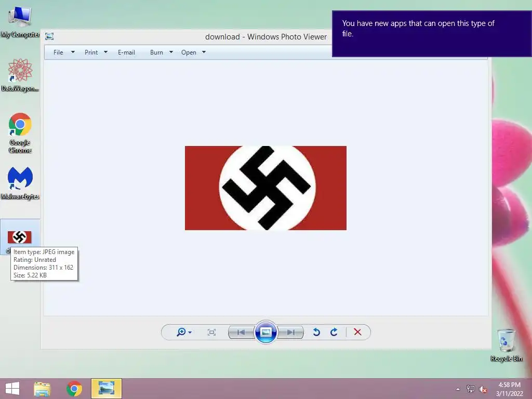532x399 pixels.
Task: Go to the previous photo
Action: (x=241, y=332)
